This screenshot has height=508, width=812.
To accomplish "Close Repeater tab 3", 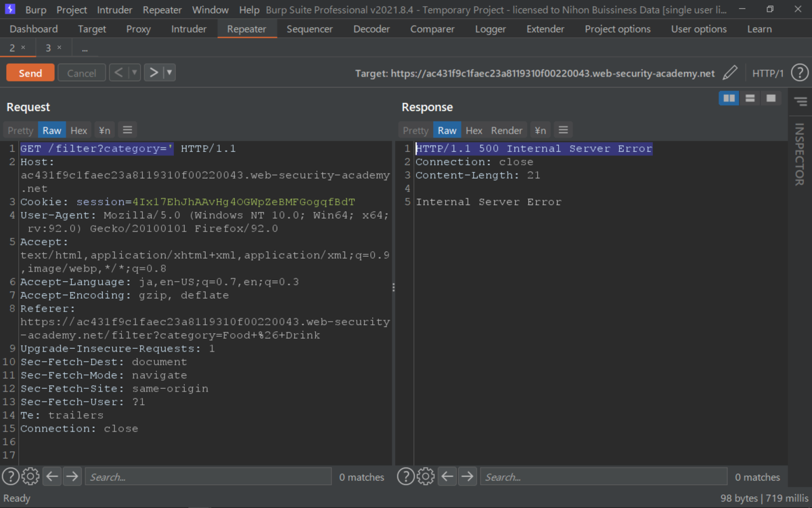I will click(59, 47).
